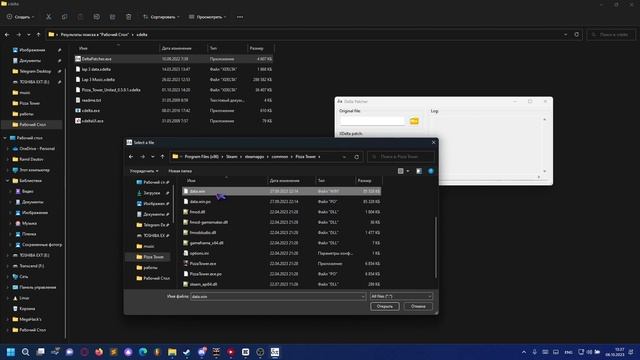This screenshot has width=640, height=360.
Task: Open view mode dropdown arrow in file dialog
Action: point(408,171)
